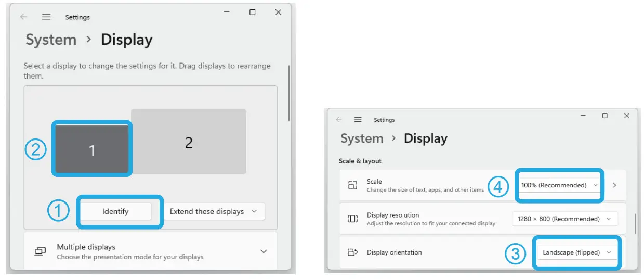Open the Scale 100% (Recommended) dropdown
This screenshot has width=644, height=279.
[x=559, y=185]
